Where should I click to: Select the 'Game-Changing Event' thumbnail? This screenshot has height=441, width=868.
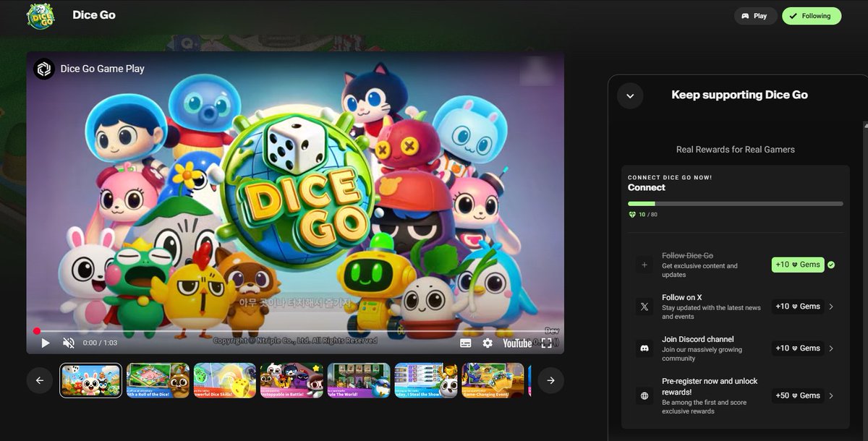tap(493, 380)
